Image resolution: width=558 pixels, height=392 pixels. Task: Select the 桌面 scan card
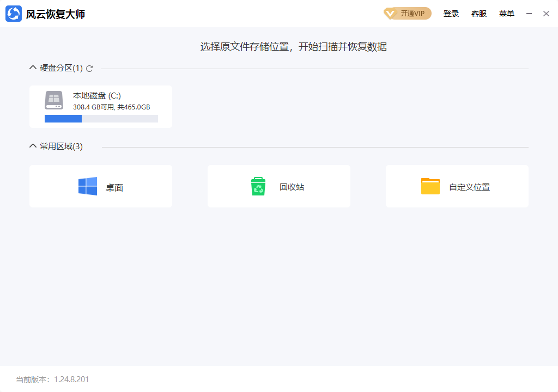coord(100,186)
